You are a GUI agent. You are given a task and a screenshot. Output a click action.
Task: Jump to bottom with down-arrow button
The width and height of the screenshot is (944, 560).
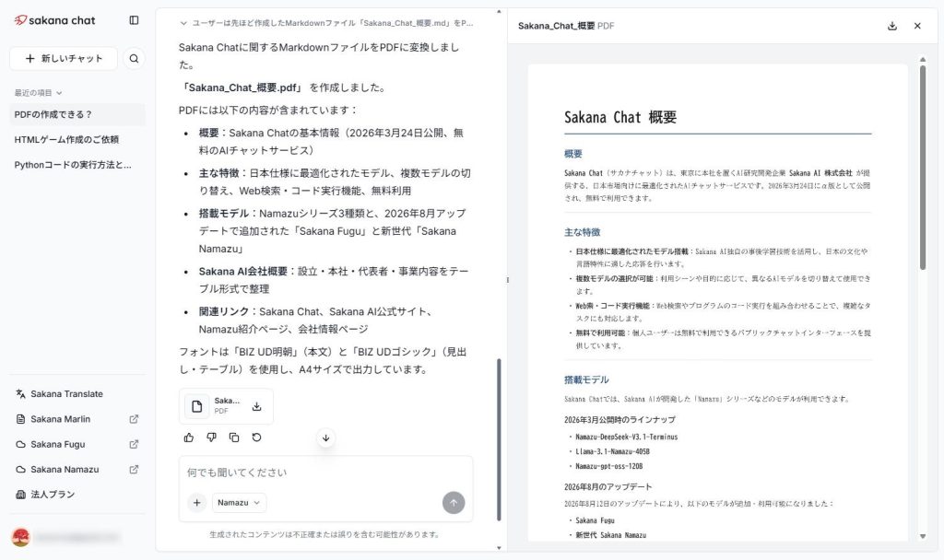coord(325,437)
